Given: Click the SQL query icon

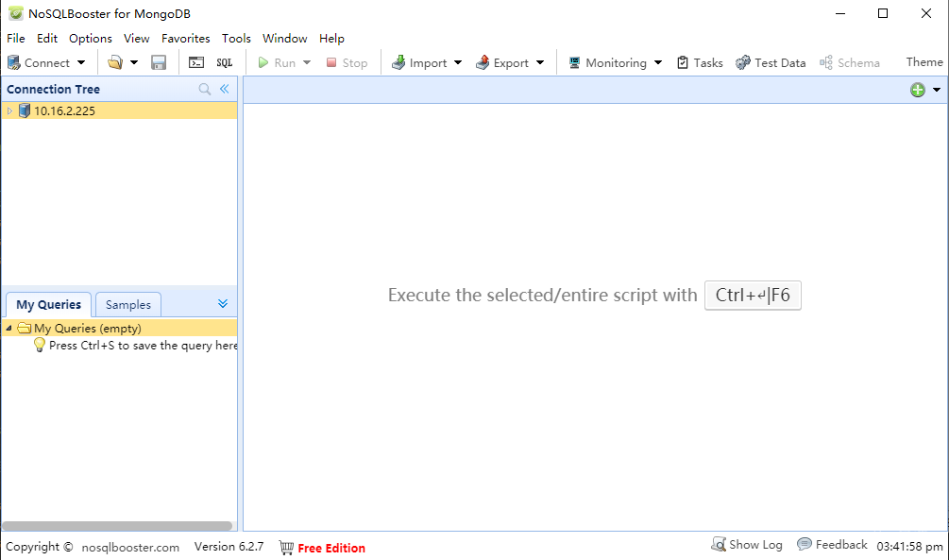Looking at the screenshot, I should point(225,62).
